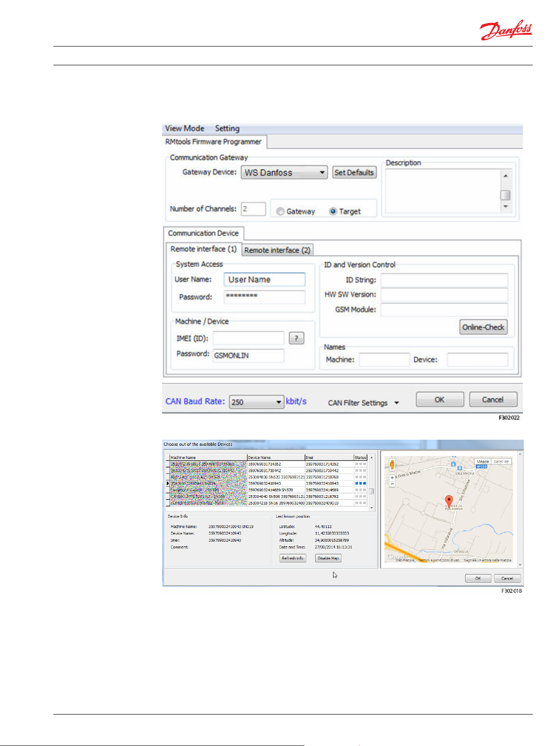The width and height of the screenshot is (560, 746).
Task: Open the View Mode menu
Action: click(185, 128)
